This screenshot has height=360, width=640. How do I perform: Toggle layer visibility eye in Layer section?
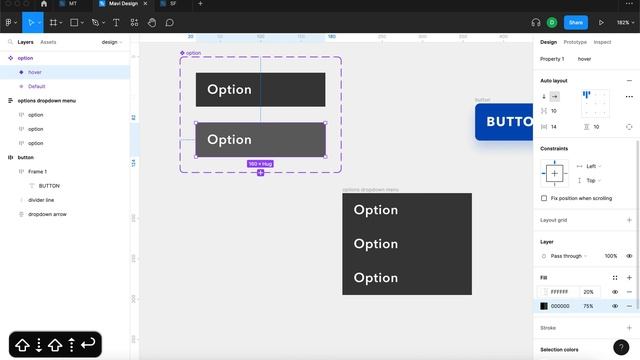click(629, 256)
